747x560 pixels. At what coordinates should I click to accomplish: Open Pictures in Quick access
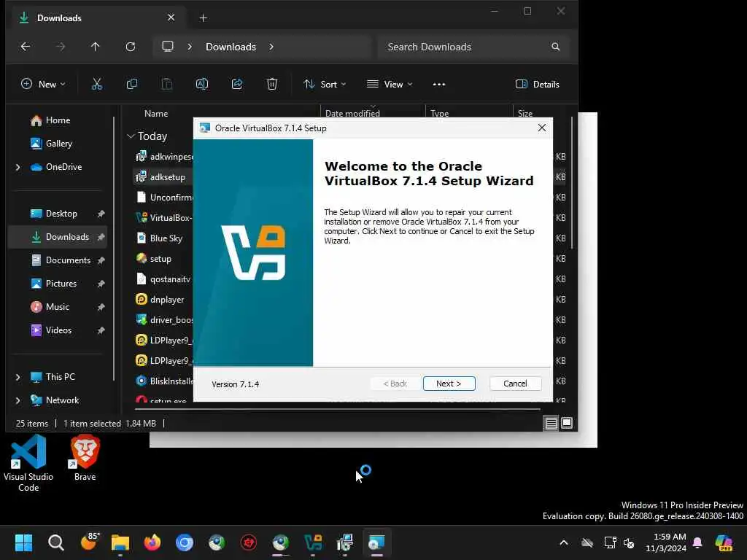61,284
